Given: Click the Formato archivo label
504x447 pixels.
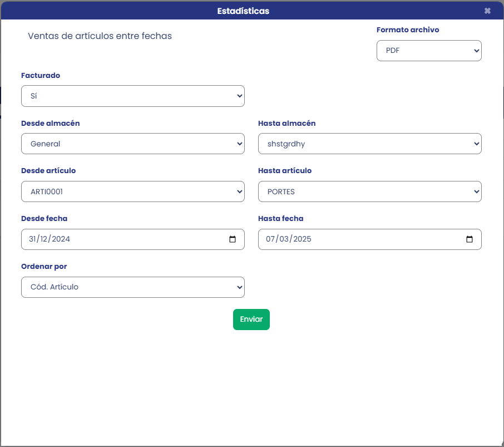Looking at the screenshot, I should tap(408, 30).
